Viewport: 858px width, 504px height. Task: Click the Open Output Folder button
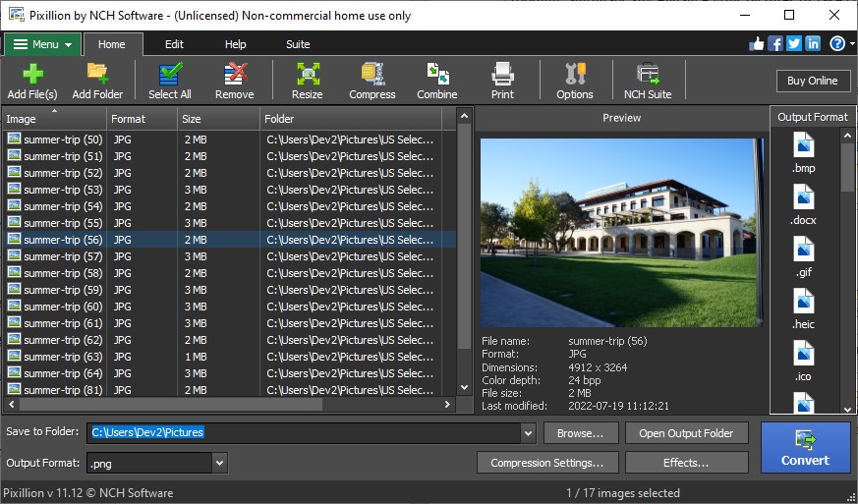click(686, 433)
